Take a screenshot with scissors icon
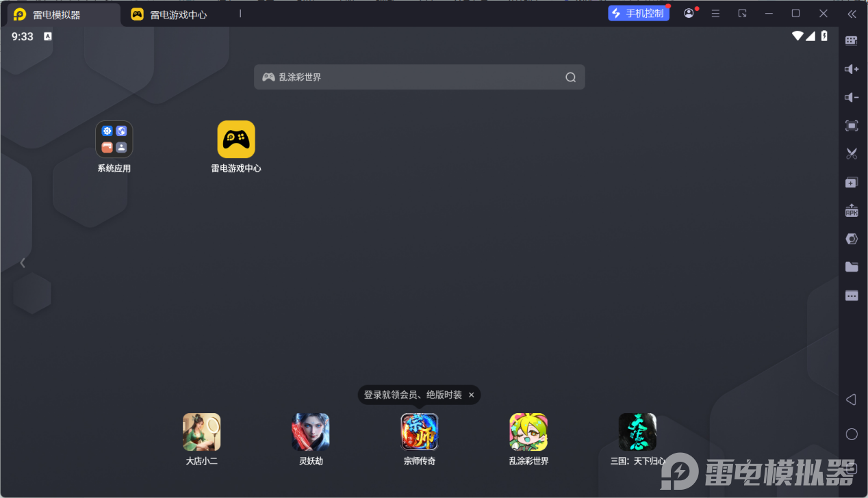The width and height of the screenshot is (868, 498). (852, 154)
